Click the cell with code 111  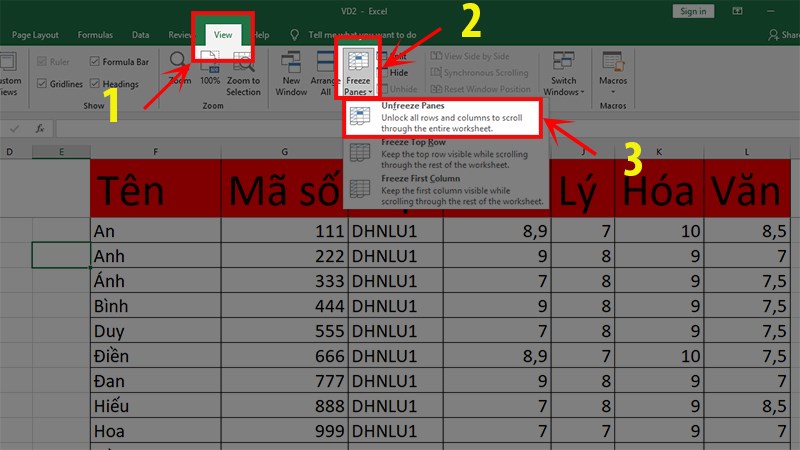[285, 231]
